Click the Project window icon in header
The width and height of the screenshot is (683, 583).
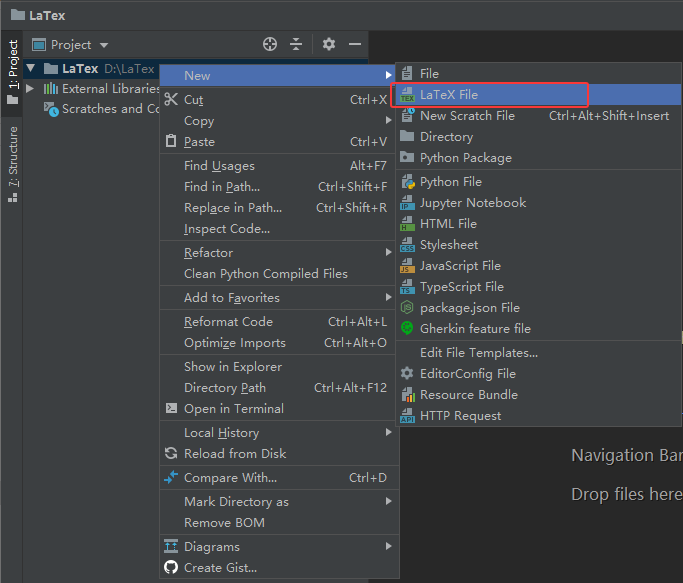(x=39, y=44)
